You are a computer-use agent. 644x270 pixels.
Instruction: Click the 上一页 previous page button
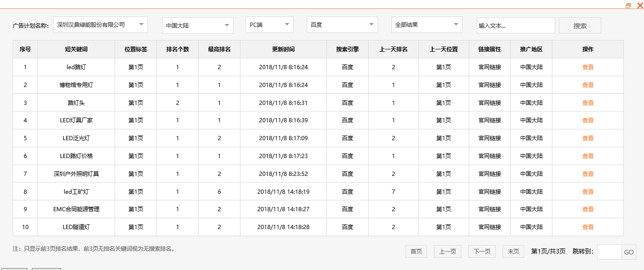coord(448,252)
